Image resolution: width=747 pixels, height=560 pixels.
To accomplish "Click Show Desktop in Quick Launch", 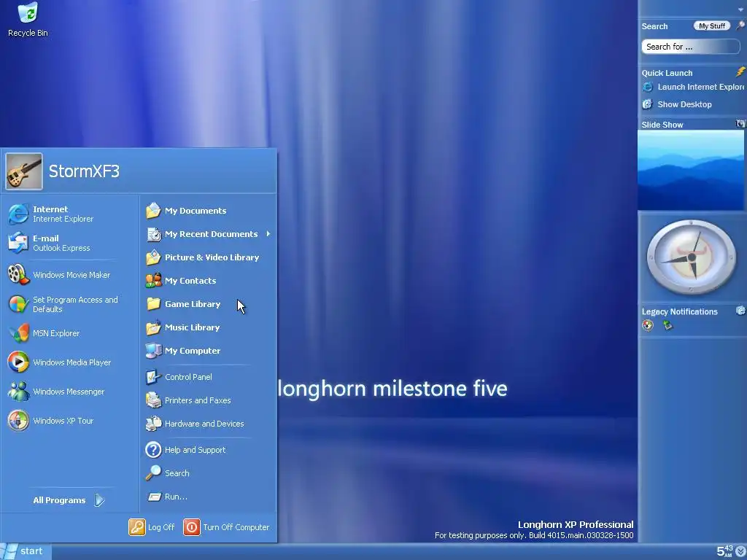I will click(x=678, y=104).
